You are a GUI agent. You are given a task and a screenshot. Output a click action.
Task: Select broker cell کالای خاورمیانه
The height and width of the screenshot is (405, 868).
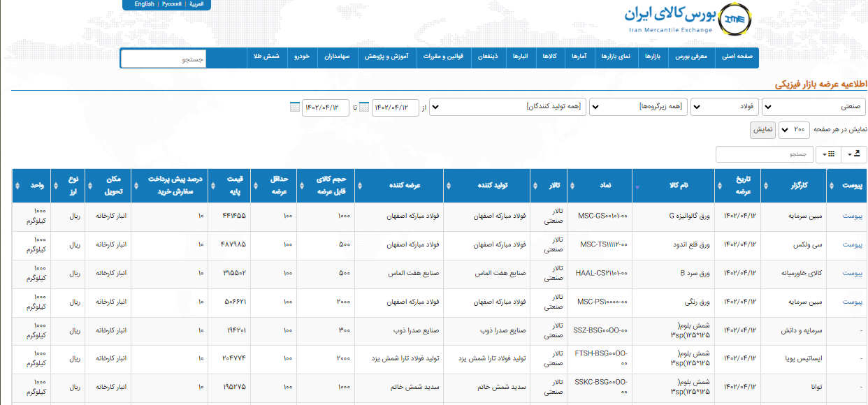pyautogui.click(x=794, y=274)
